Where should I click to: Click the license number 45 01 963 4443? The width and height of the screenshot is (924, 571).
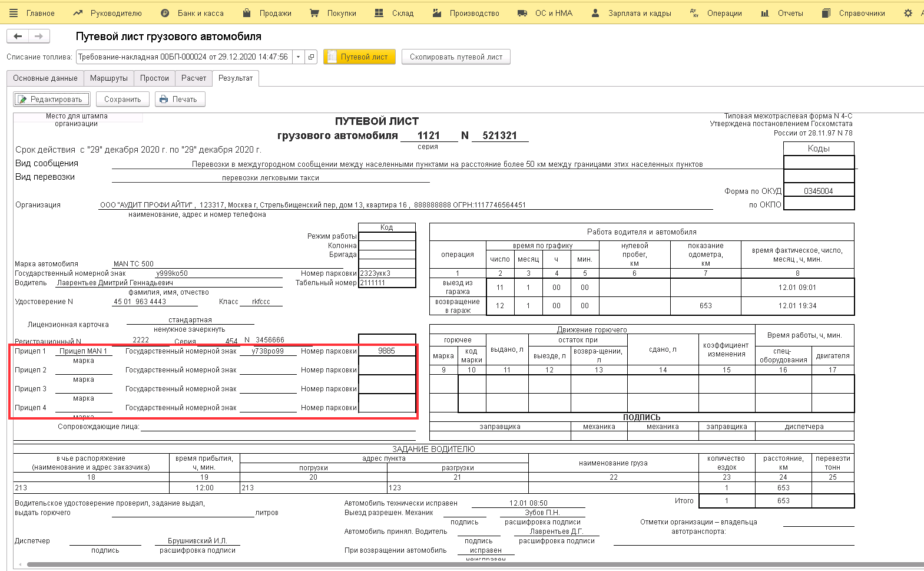click(x=140, y=302)
